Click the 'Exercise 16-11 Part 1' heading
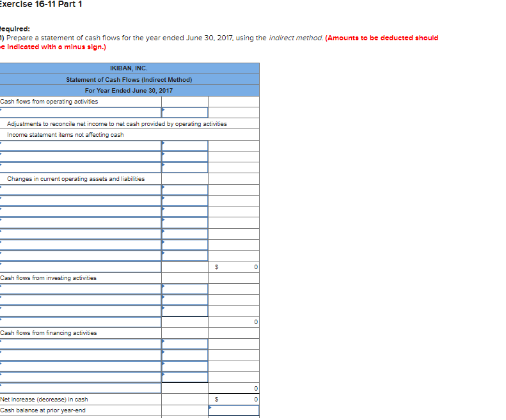This screenshot has height=420, width=506. click(x=41, y=4)
